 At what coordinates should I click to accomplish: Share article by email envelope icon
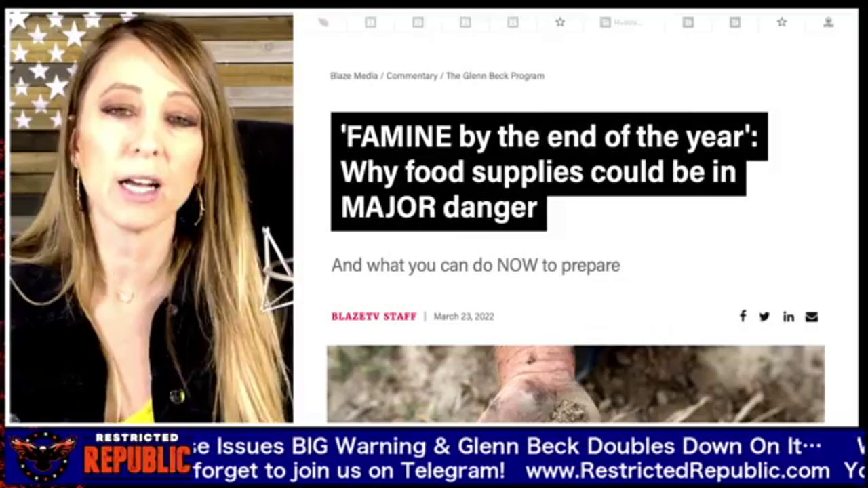click(x=812, y=317)
